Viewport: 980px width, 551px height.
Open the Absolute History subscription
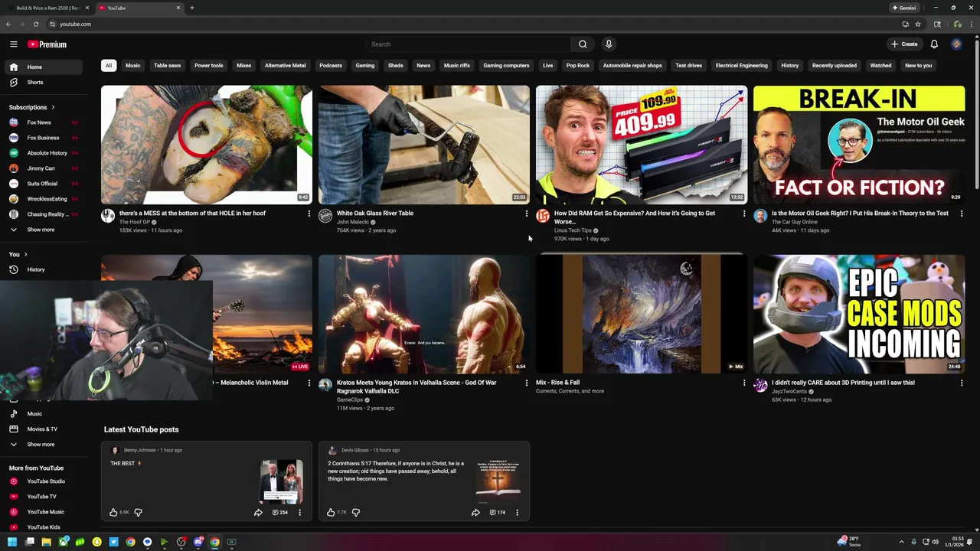click(x=42, y=153)
